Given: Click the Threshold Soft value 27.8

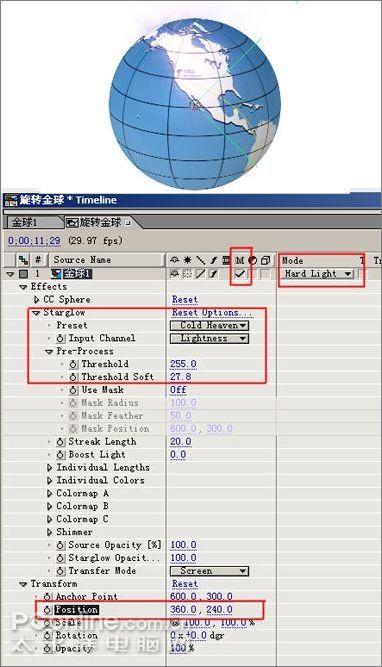Looking at the screenshot, I should click(180, 377).
